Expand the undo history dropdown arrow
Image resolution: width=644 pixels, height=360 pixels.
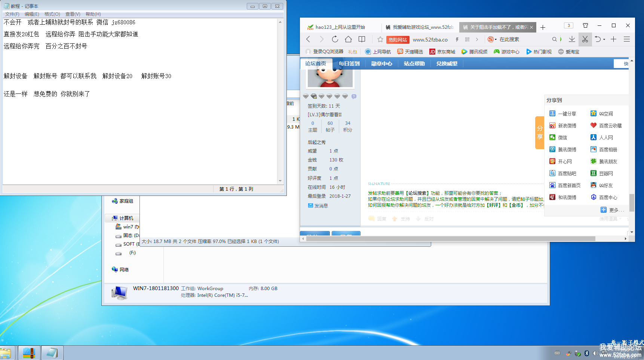pyautogui.click(x=604, y=40)
